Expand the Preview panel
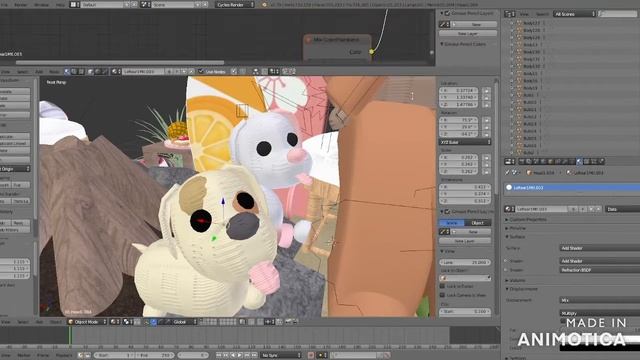Image resolution: width=640 pixels, height=360 pixels. click(516, 228)
